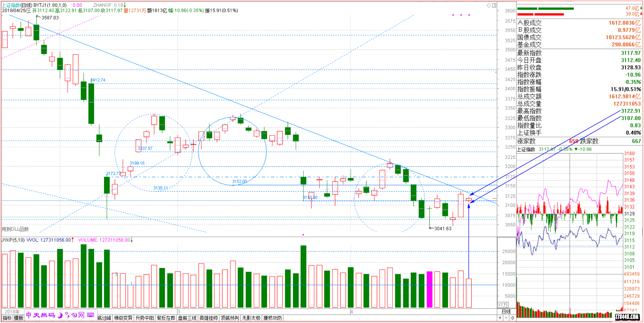Click the moon half-width icon in the input bar
The width and height of the screenshot is (644, 323).
[60, 315]
